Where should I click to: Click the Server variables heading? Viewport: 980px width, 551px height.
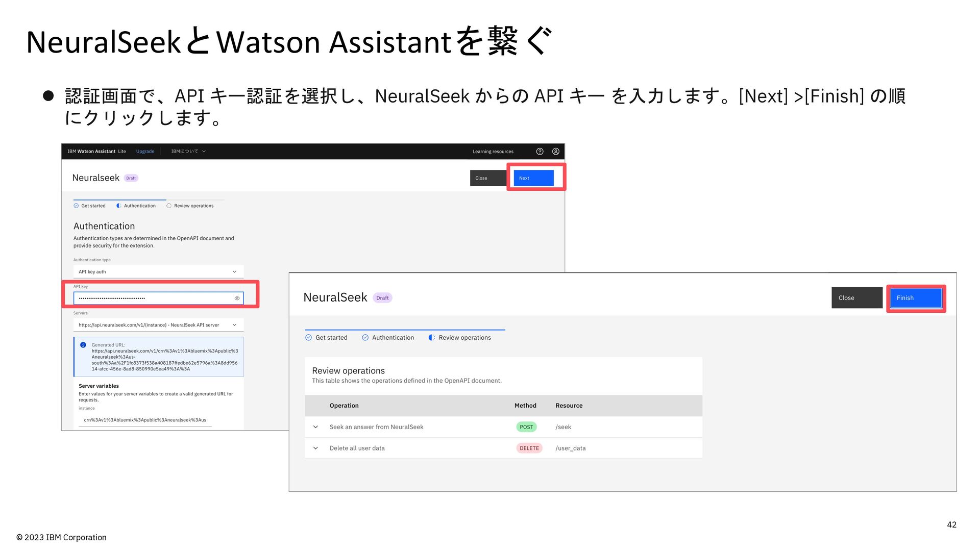(99, 386)
